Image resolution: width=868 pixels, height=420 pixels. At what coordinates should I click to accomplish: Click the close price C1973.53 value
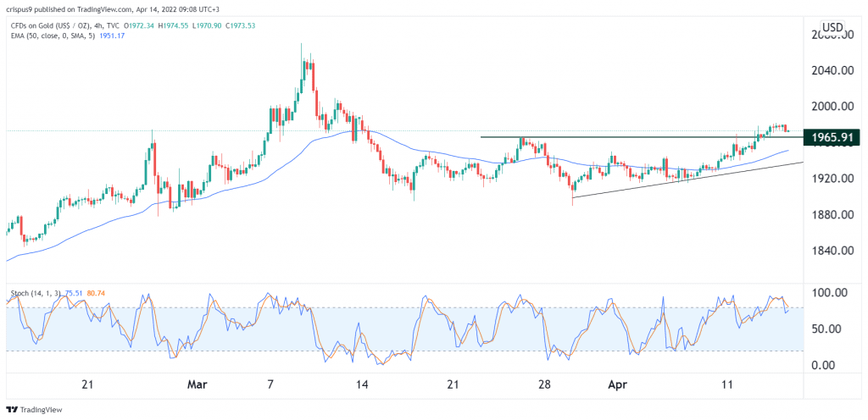tap(241, 25)
